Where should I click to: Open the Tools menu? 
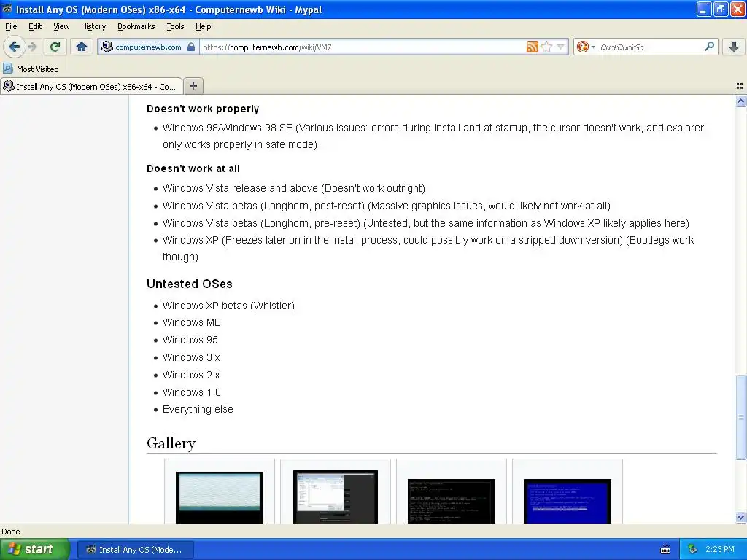[175, 26]
